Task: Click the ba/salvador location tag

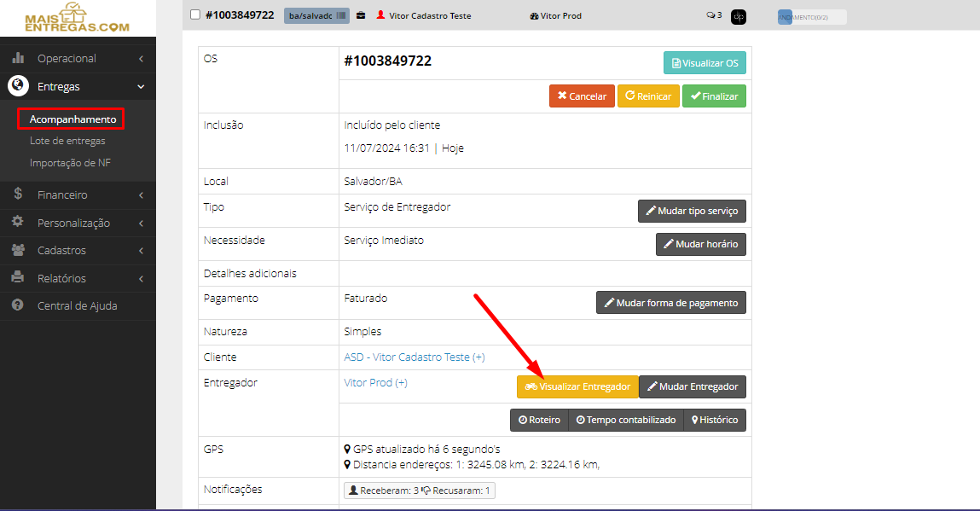Action: [x=316, y=15]
